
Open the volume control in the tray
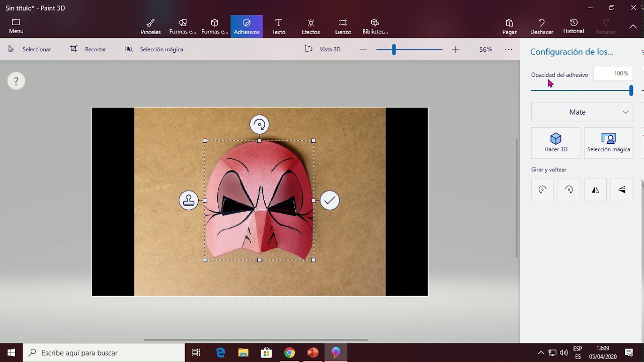pos(563,352)
